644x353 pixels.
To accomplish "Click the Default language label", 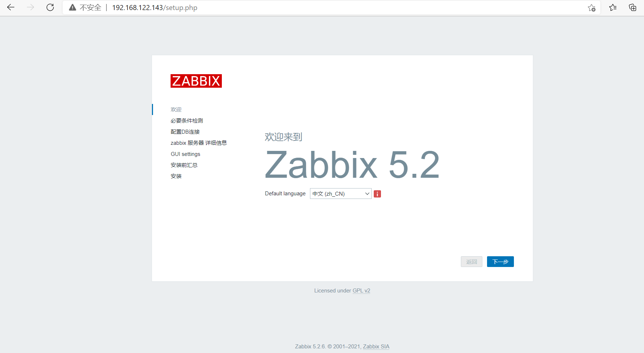I will [x=285, y=194].
